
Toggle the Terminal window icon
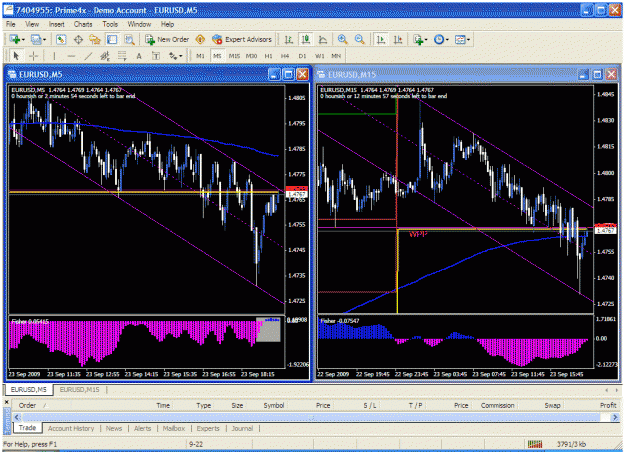(112, 39)
